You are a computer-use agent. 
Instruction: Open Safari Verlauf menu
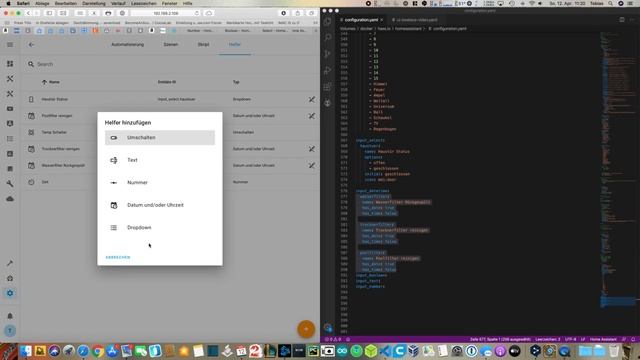tap(118, 3)
